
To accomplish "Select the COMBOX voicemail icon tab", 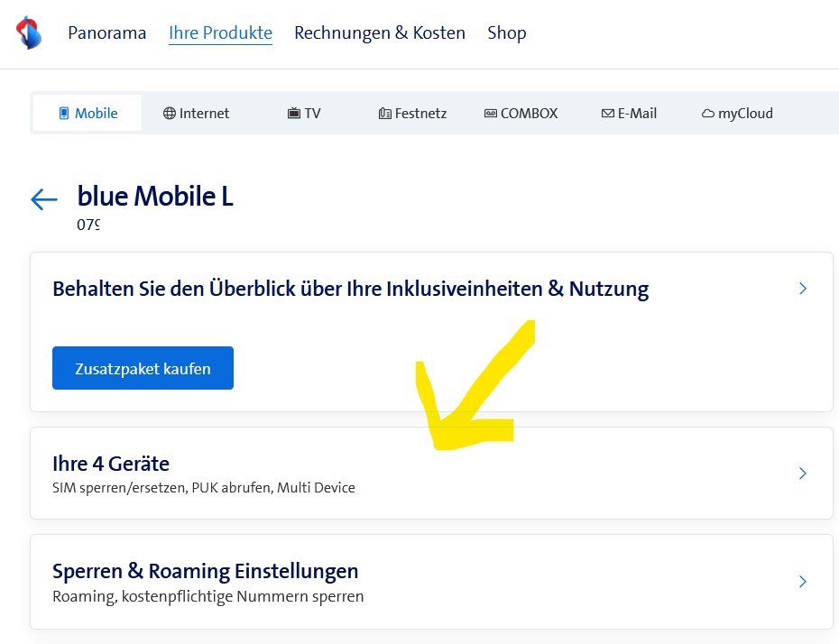I will (491, 114).
